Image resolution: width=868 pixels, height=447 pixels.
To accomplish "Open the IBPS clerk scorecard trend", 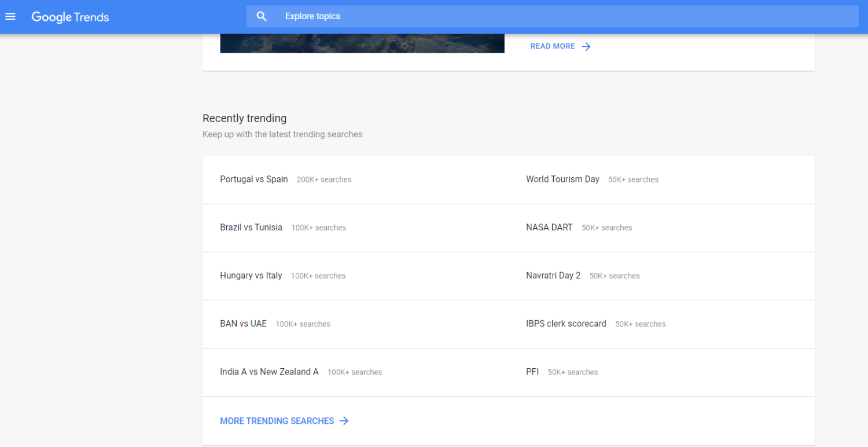I will coord(566,323).
